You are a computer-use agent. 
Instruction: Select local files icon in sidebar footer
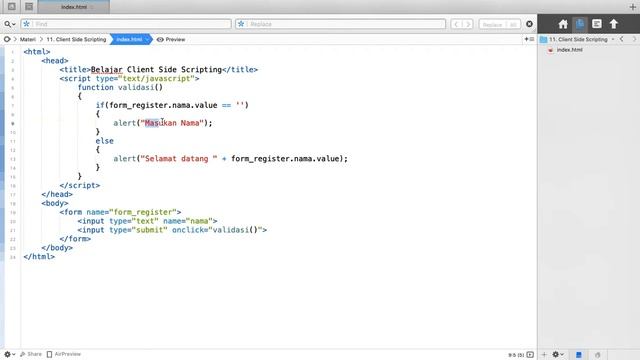[x=579, y=355]
